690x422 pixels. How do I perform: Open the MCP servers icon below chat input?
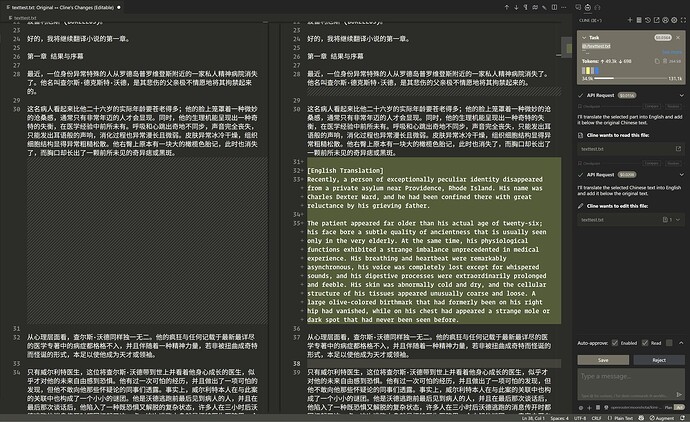pos(598,407)
